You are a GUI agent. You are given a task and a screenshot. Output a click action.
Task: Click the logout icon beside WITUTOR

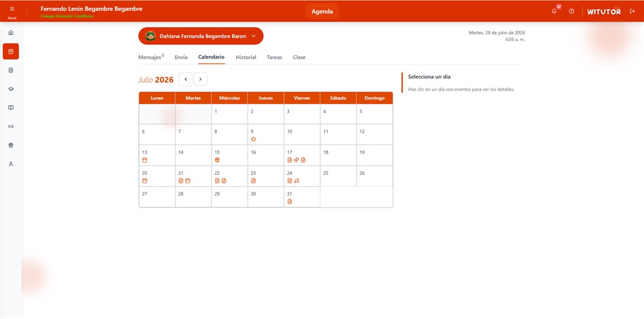click(x=632, y=11)
